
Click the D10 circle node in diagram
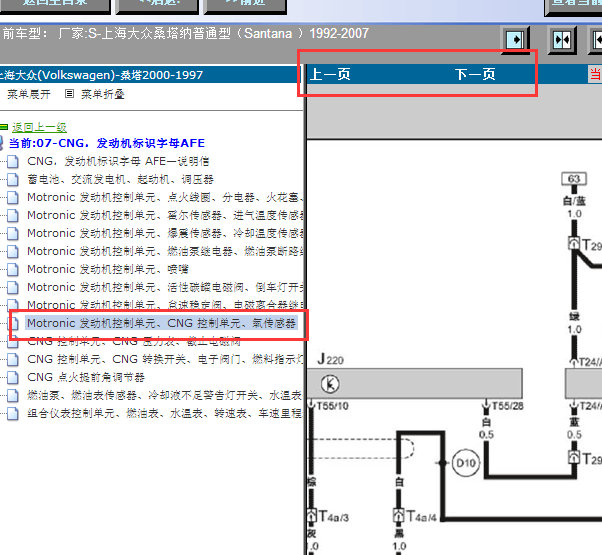[x=466, y=463]
